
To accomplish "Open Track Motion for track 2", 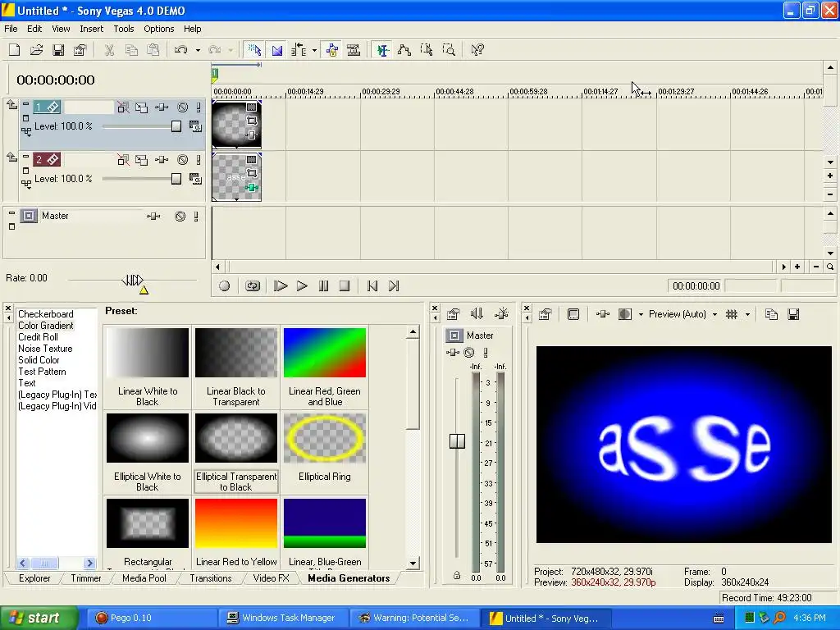I will tap(141, 160).
